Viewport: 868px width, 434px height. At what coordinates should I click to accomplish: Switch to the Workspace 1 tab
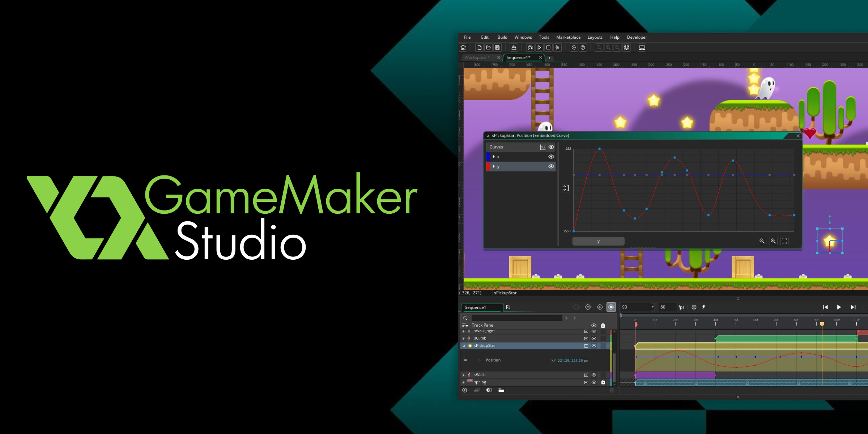click(477, 57)
